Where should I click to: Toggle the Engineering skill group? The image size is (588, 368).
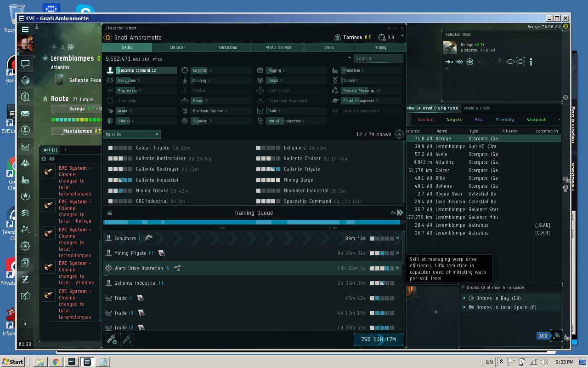[x=141, y=91]
